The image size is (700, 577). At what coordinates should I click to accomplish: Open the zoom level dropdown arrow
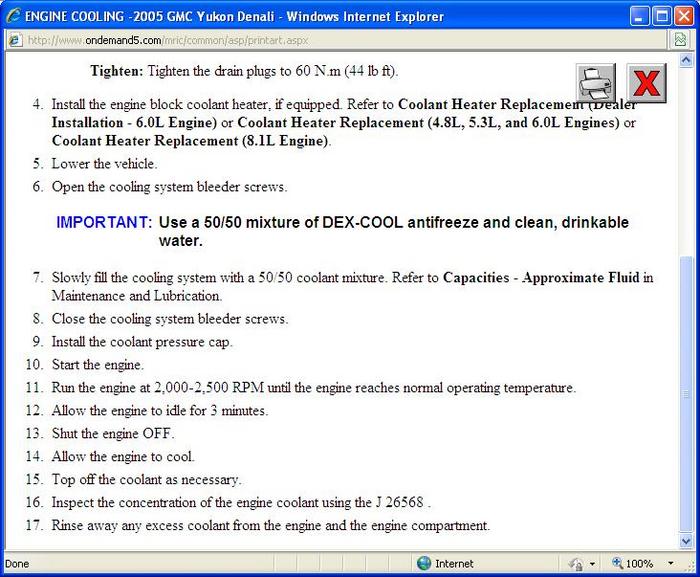tap(671, 564)
